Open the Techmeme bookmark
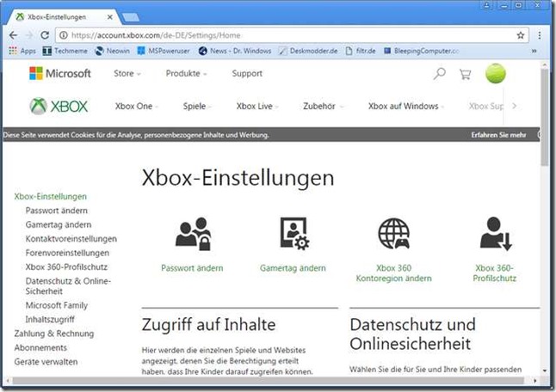 (65, 51)
